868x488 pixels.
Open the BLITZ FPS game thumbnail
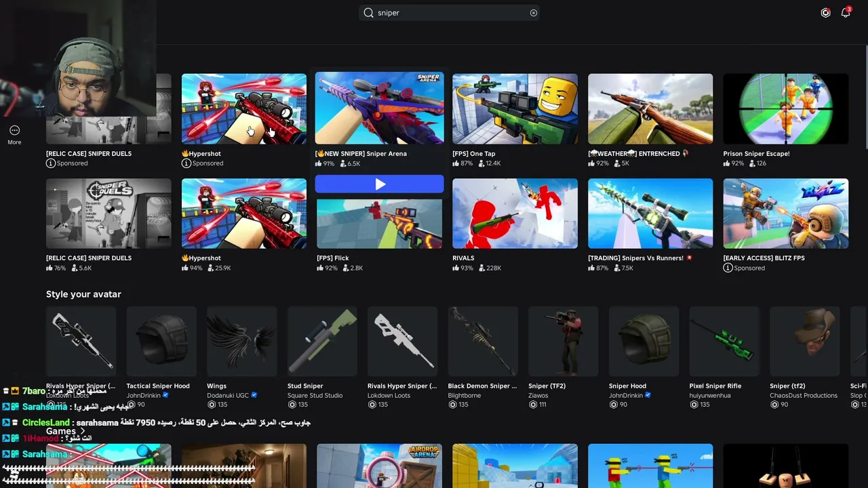(786, 213)
